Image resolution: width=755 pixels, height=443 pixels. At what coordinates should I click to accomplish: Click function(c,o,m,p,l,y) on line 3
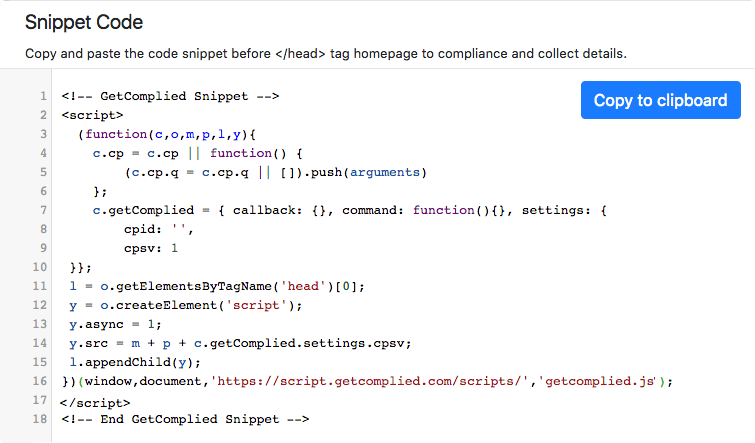(167, 134)
